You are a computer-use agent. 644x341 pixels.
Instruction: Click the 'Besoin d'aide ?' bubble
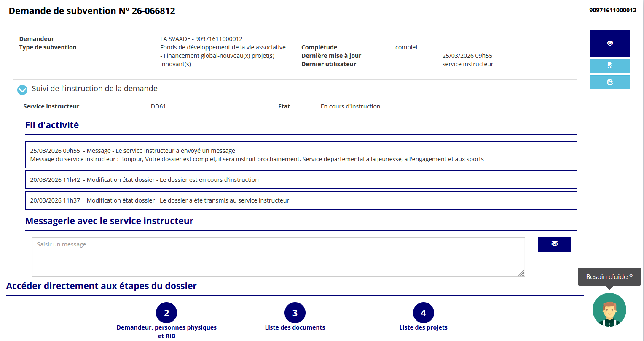click(x=609, y=277)
